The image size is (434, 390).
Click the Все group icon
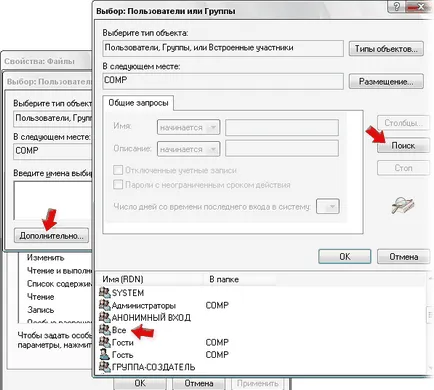105,330
